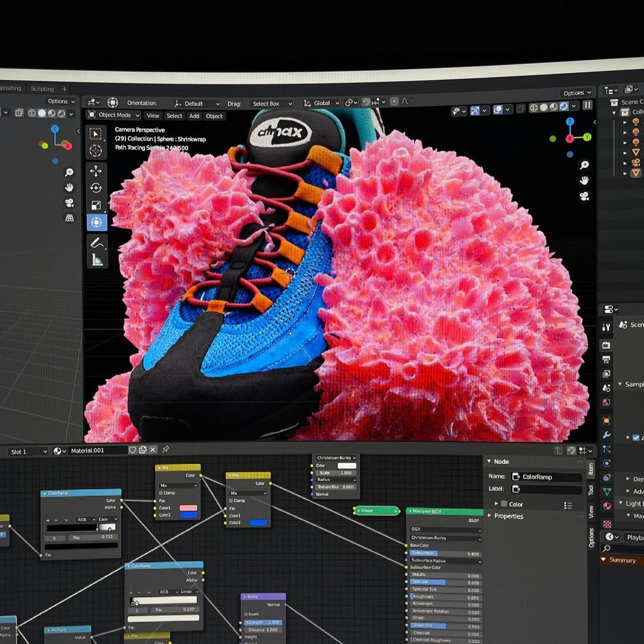Select the Select Box tool in toolbar
Viewport: 644px width, 644px height.
pyautogui.click(x=95, y=134)
